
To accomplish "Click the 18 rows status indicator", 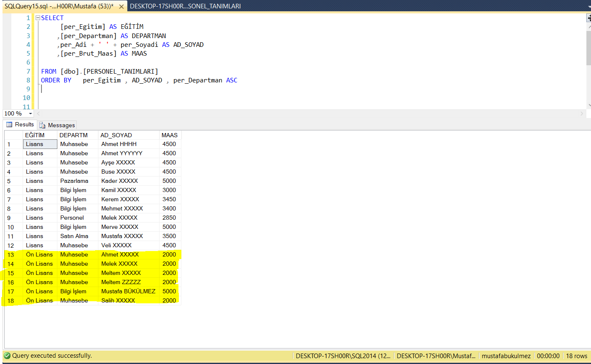I will tap(577, 356).
